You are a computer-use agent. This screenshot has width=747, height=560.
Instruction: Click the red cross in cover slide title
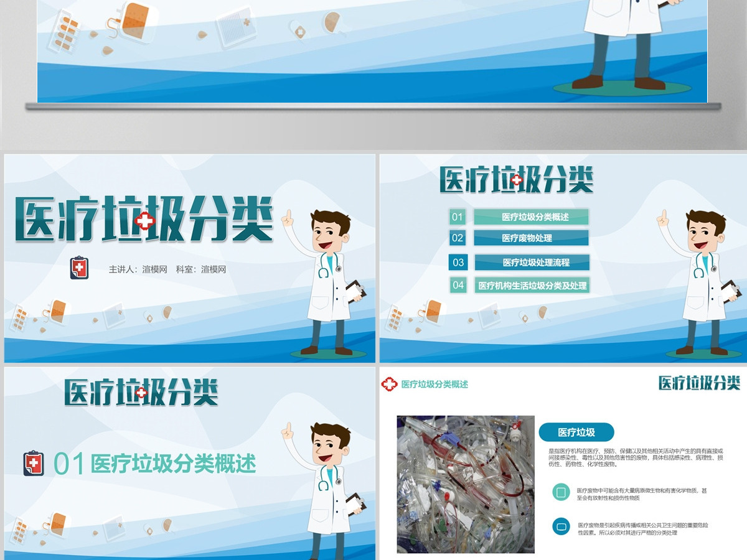(x=145, y=221)
